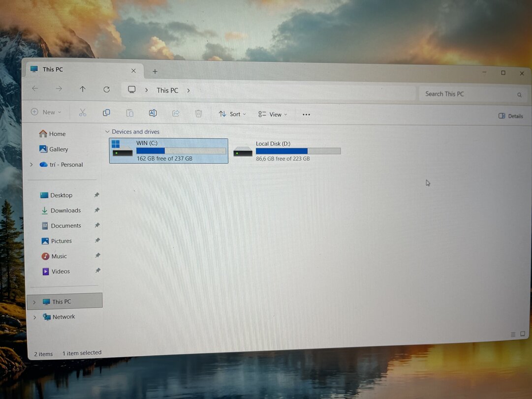Open the Sort dropdown

[232, 114]
